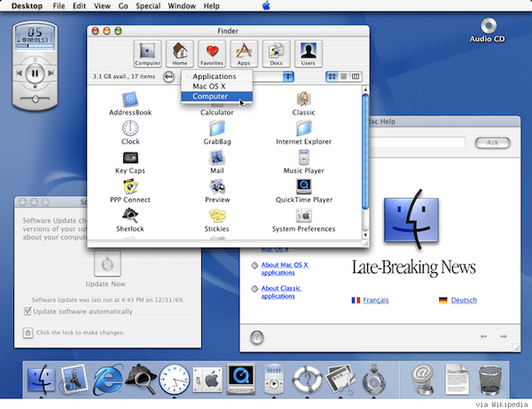Open Computer in Finder toolbar
Screen dimensions: 532x409
pos(147,53)
